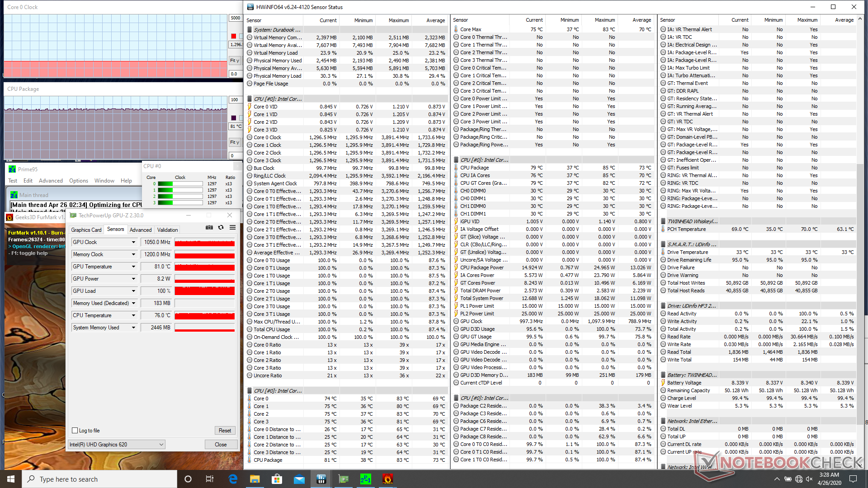Screen dimensions: 868x488
Task: Open the Intel UHD Graphics 620 device dropdown
Action: pos(161,445)
